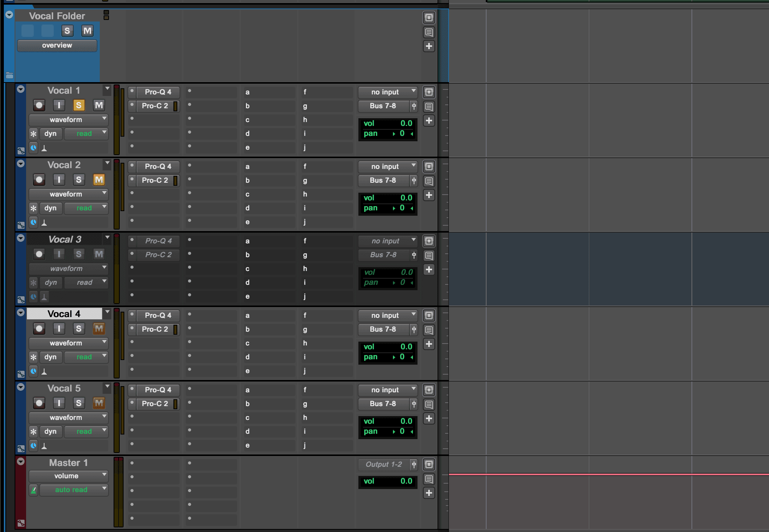Click Bus 7-8 output on Vocal 4
Viewport: 769px width, 532px height.
click(x=383, y=329)
